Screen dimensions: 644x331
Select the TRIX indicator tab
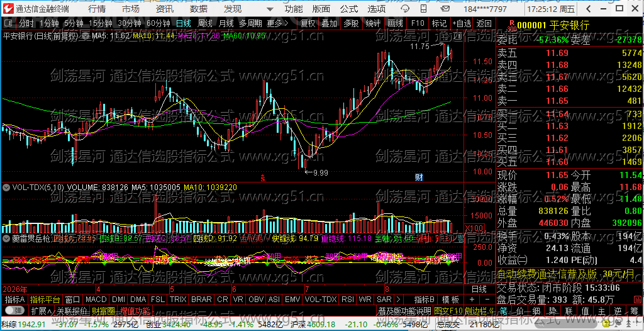[178, 299]
